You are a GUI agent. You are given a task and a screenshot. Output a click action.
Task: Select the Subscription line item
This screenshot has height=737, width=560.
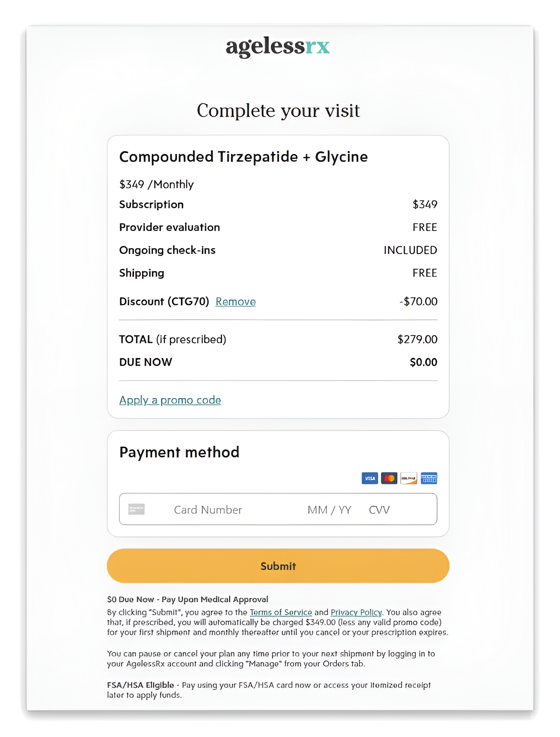pyautogui.click(x=151, y=204)
